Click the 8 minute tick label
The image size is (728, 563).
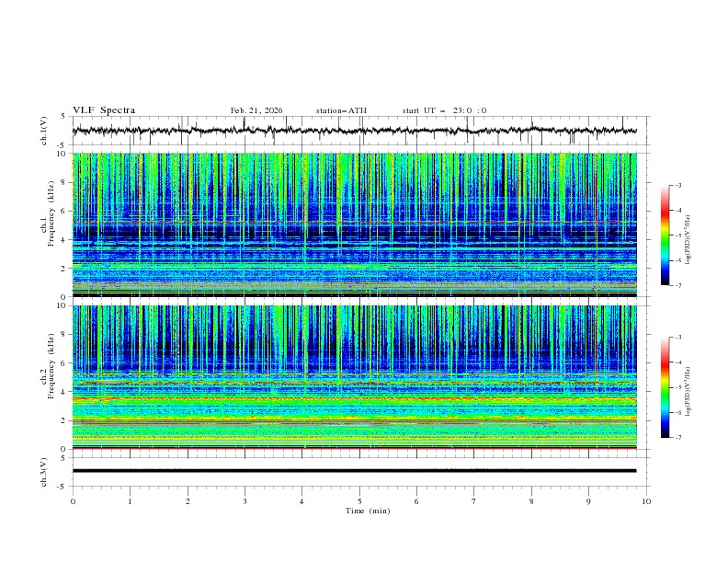(x=531, y=501)
